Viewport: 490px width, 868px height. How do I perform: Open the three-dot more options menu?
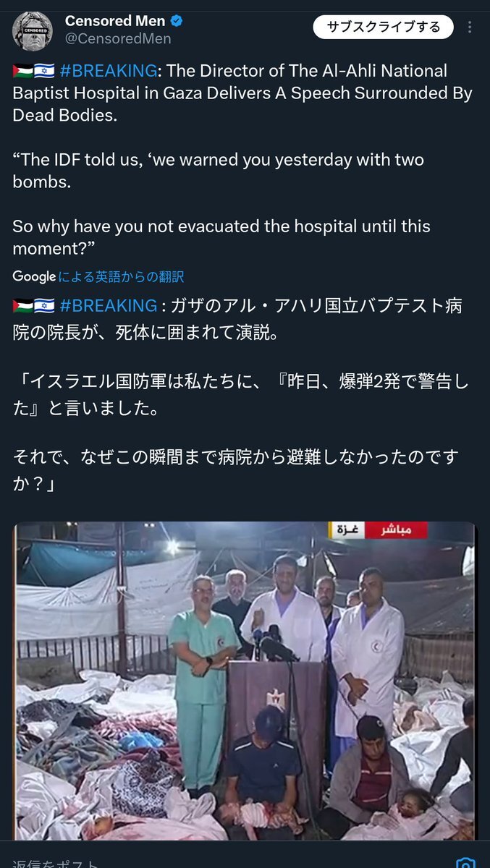click(470, 27)
